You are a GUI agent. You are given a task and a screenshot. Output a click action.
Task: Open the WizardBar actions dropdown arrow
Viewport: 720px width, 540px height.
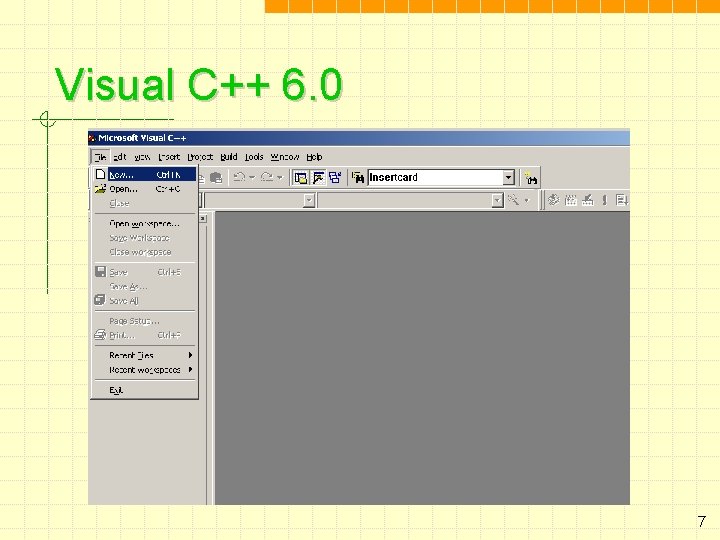pos(527,200)
